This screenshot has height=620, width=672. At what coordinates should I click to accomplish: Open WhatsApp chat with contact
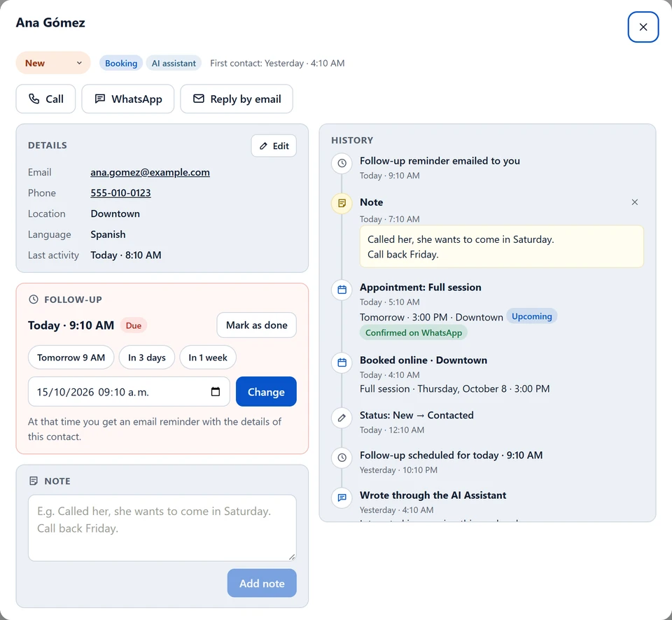click(127, 99)
